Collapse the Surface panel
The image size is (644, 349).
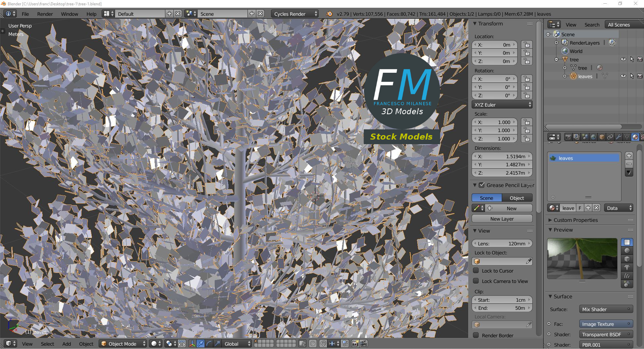pyautogui.click(x=550, y=296)
